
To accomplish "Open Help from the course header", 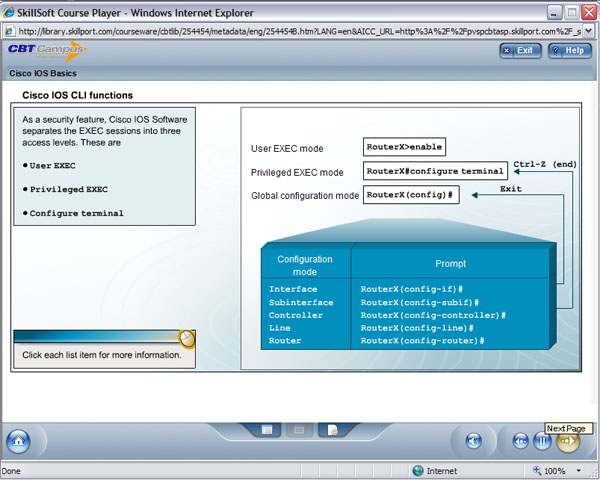I will [x=570, y=51].
